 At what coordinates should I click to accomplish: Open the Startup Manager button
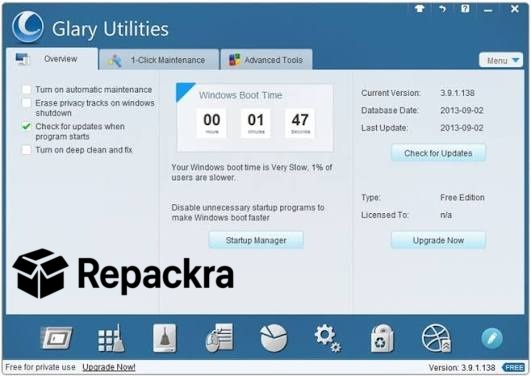(x=256, y=240)
